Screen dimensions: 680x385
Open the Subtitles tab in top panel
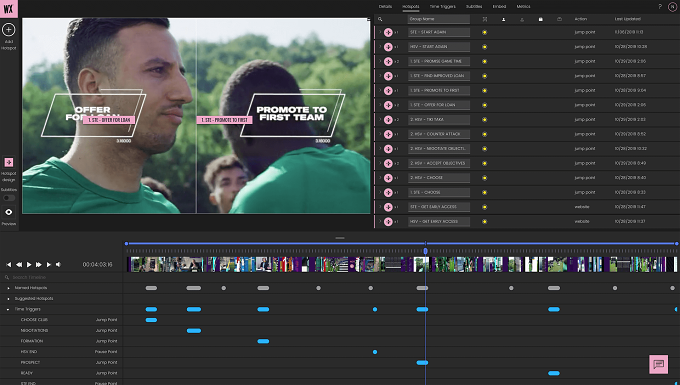(x=474, y=7)
